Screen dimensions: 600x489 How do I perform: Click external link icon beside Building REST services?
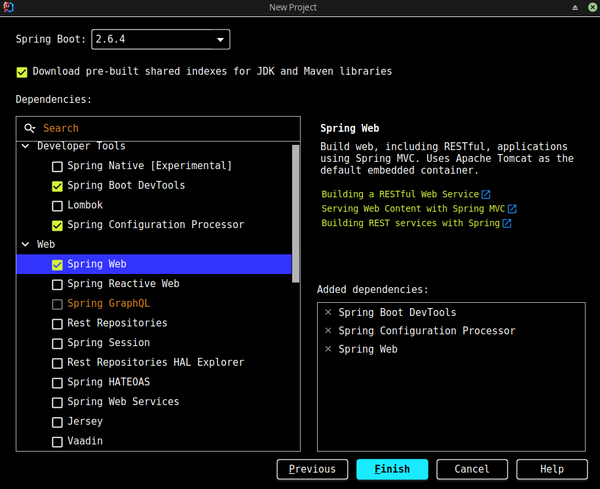(x=506, y=223)
